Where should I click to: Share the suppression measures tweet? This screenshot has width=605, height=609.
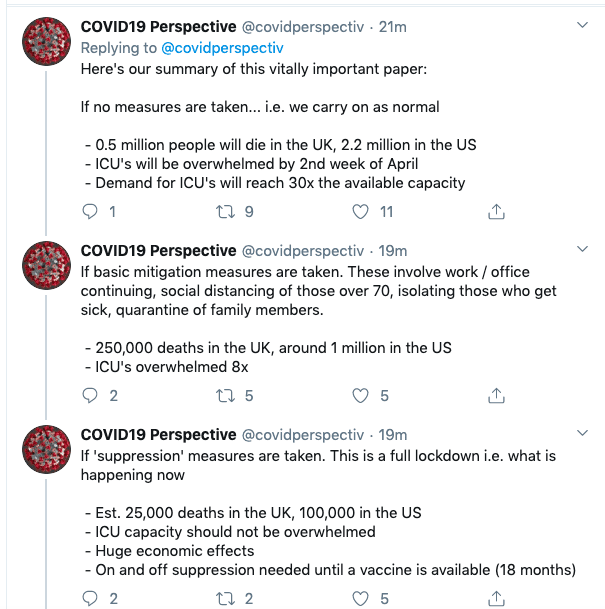coord(496,599)
